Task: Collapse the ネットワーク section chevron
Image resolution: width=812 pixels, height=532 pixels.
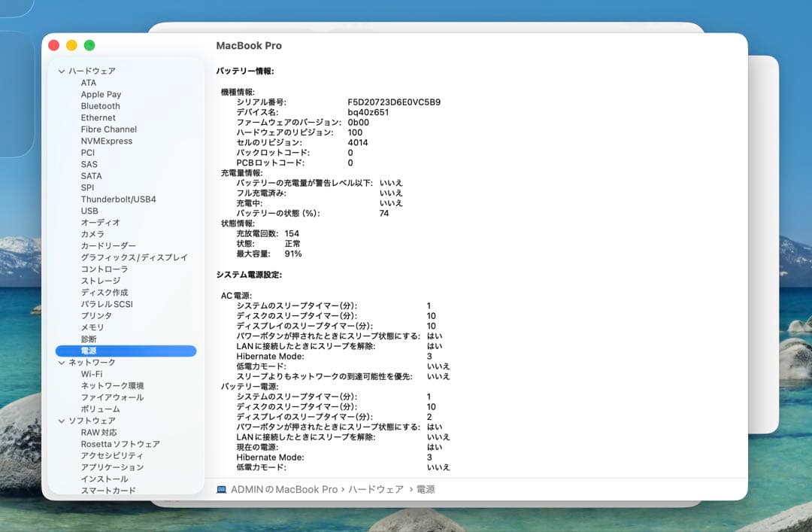Action: point(62,363)
